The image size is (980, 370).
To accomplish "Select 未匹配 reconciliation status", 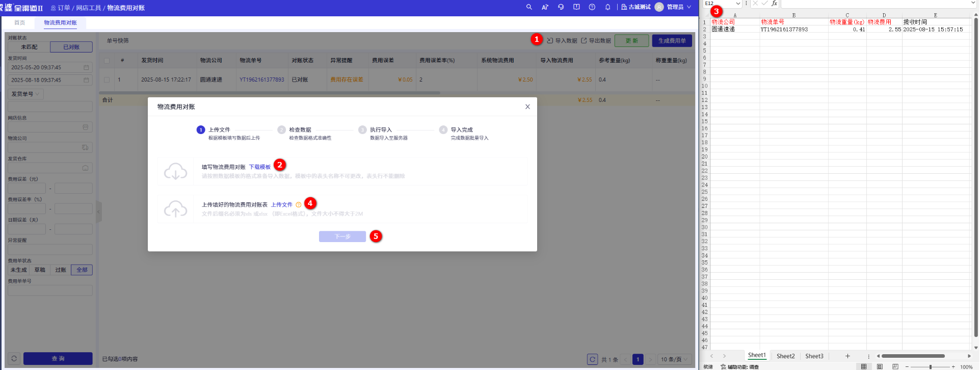I will [29, 47].
